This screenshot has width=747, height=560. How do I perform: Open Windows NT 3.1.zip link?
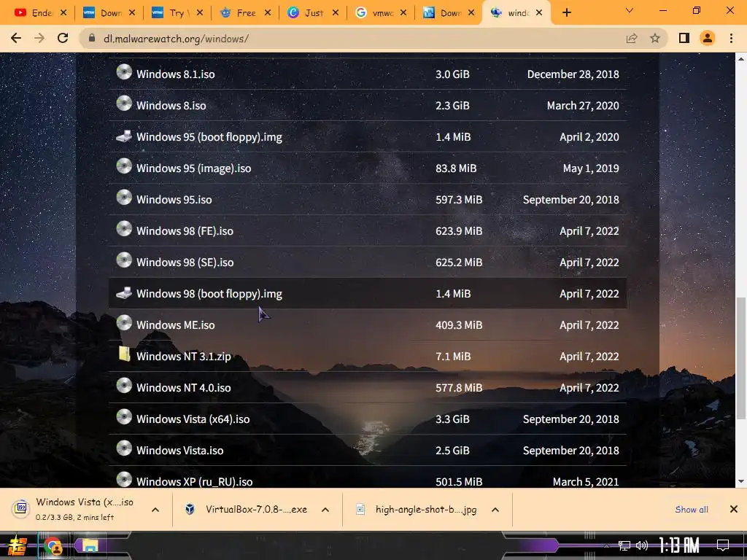click(x=183, y=356)
